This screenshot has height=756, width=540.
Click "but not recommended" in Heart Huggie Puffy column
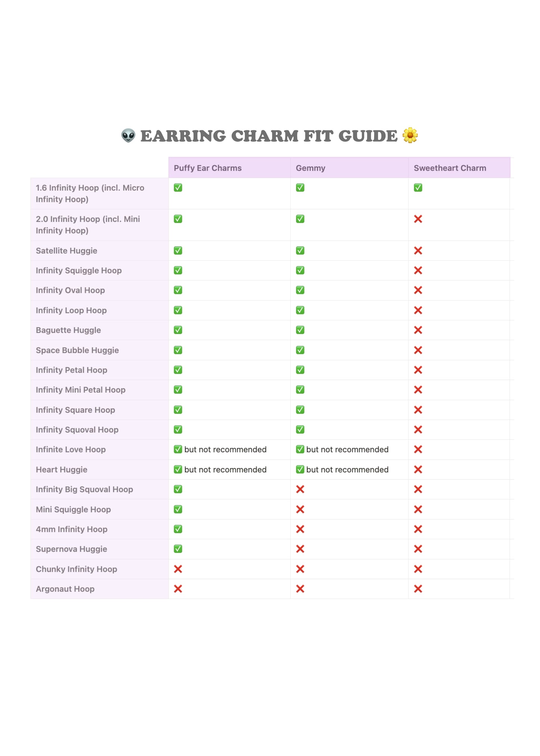tap(225, 470)
